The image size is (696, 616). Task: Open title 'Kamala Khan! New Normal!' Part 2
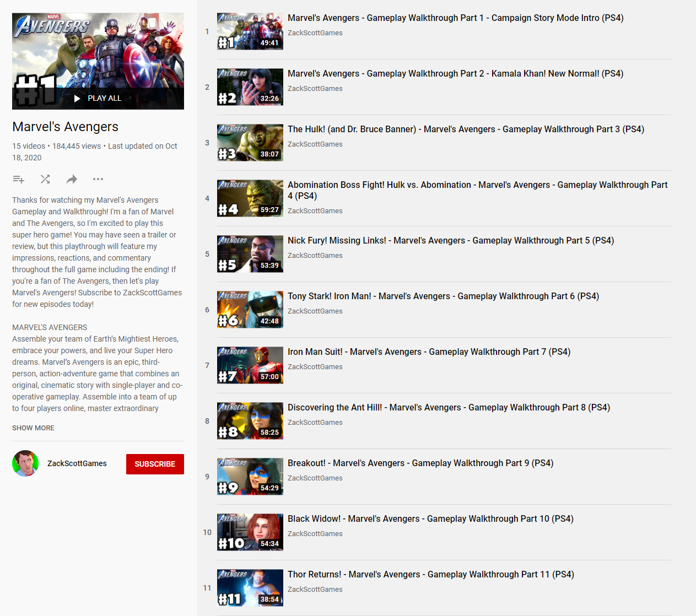pos(456,74)
